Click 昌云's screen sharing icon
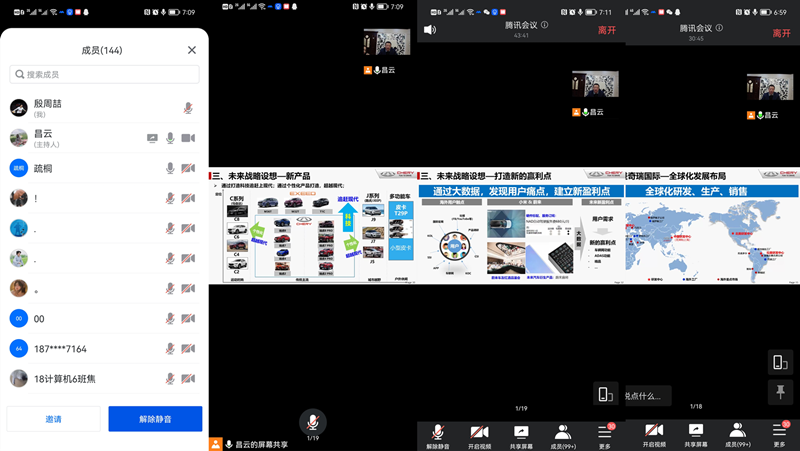Viewport: 800px width, 451px height. coord(152,138)
